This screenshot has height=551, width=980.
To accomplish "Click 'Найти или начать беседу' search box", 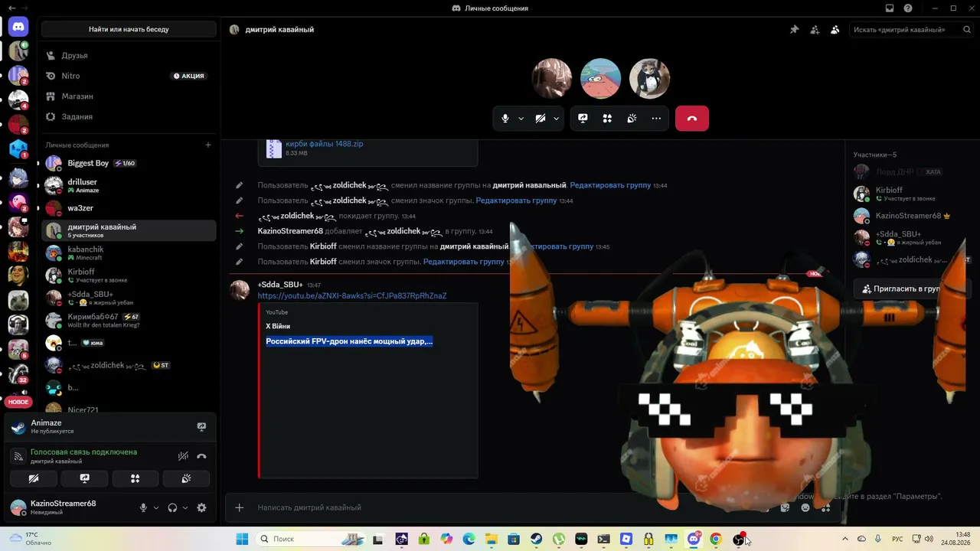I will click(129, 29).
